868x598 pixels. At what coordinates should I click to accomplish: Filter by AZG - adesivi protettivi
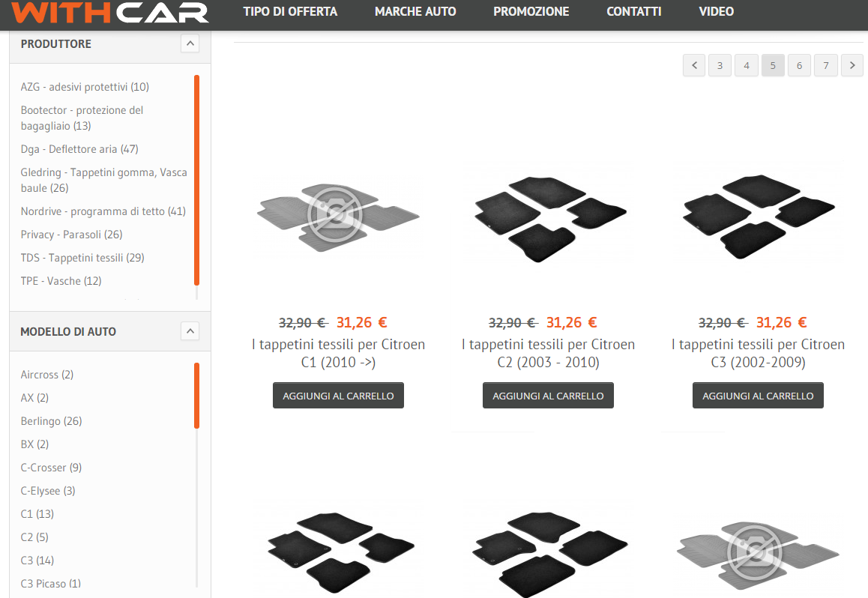point(85,87)
